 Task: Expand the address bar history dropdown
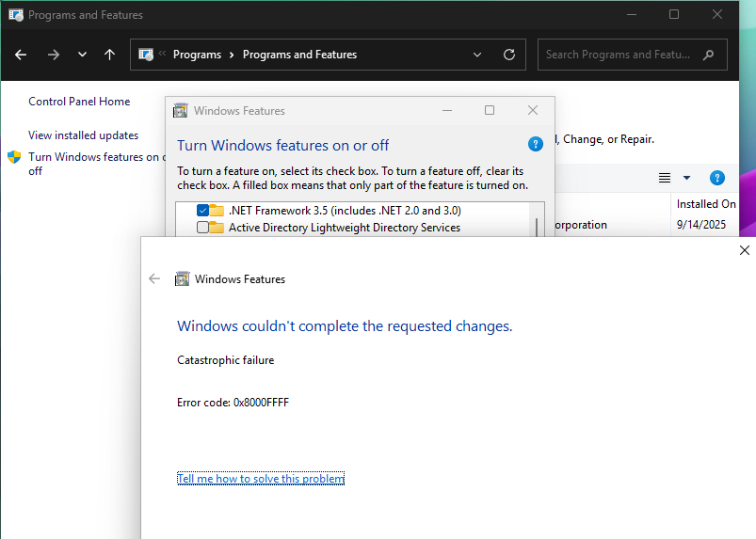[477, 55]
